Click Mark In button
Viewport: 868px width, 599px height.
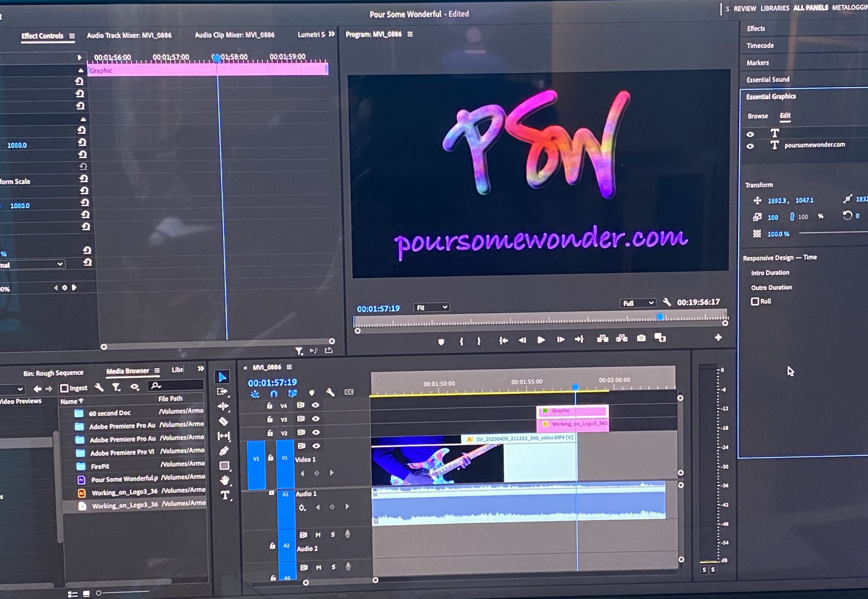pos(461,342)
